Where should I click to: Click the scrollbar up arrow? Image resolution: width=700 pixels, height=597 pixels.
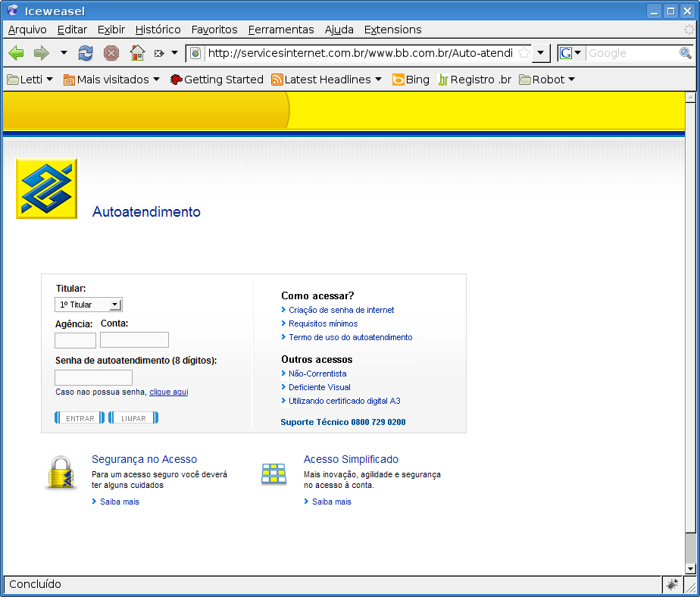point(690,97)
